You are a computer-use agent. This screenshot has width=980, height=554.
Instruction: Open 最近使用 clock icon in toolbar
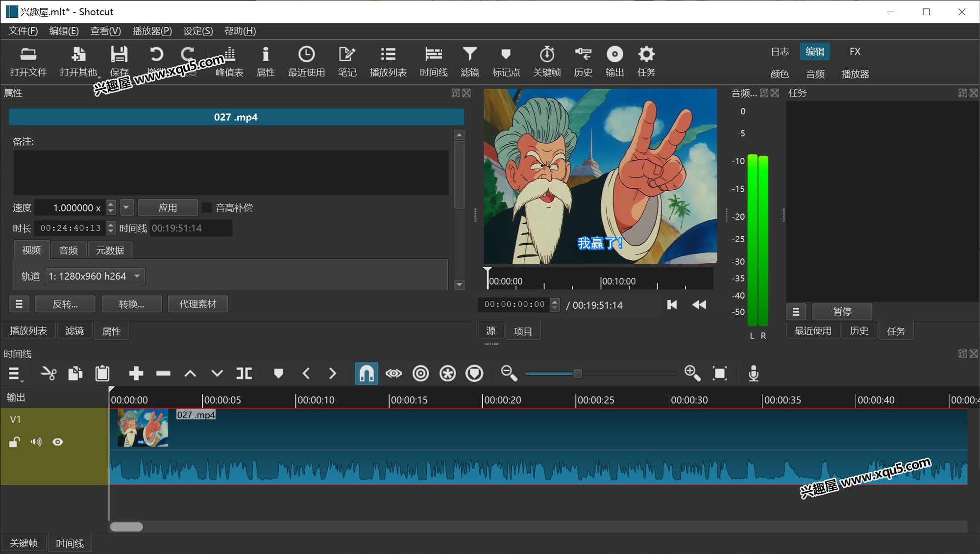[x=306, y=61]
